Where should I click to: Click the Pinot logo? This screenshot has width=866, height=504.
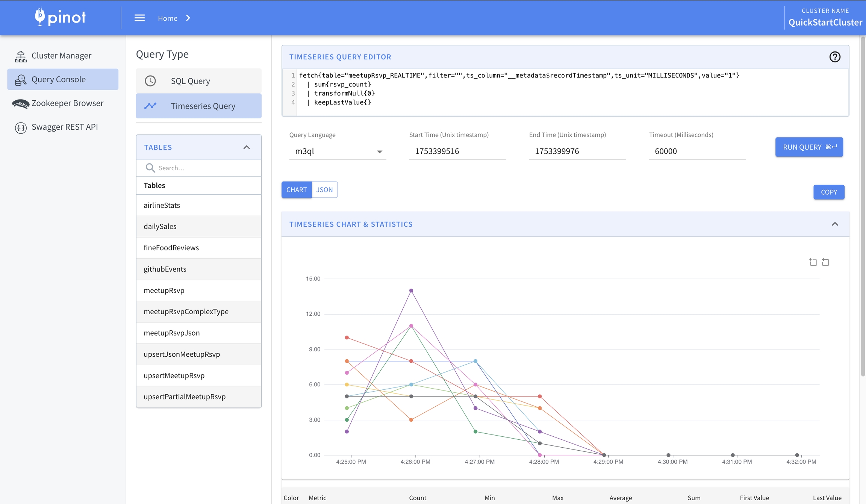point(60,17)
